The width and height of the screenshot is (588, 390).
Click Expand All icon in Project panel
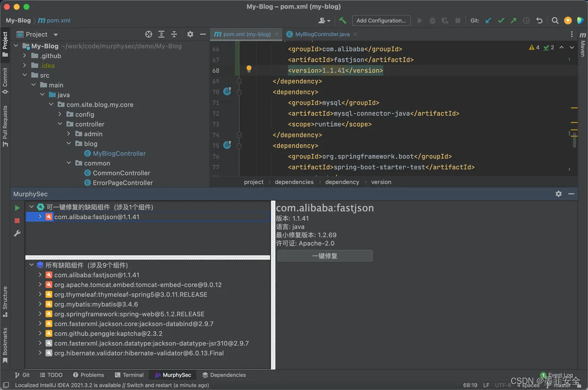pos(161,34)
